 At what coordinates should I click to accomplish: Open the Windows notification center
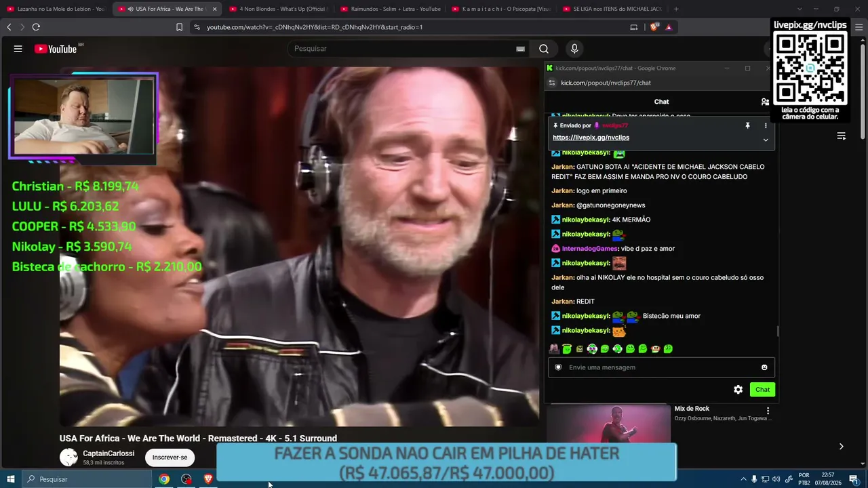[854, 479]
